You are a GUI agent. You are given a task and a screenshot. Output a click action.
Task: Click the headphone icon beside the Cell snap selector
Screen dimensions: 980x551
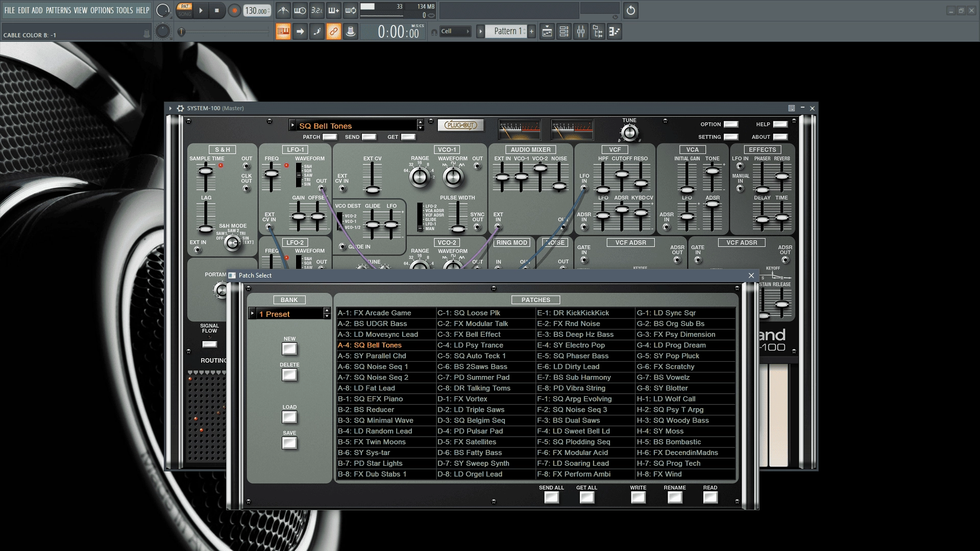pos(434,32)
